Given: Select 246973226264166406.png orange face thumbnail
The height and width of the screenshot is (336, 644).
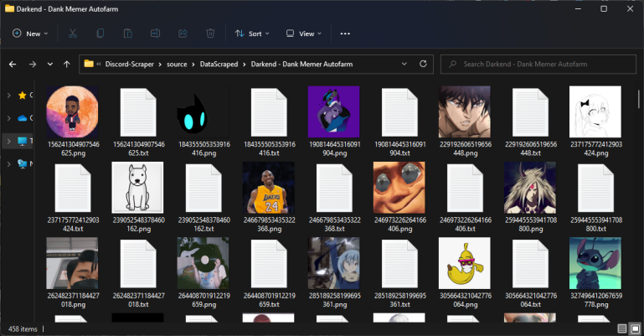Looking at the screenshot, I should pyautogui.click(x=399, y=188).
